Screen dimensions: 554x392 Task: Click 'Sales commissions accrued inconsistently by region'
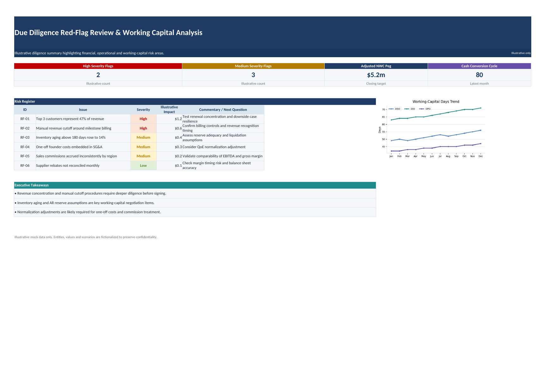coord(76,156)
